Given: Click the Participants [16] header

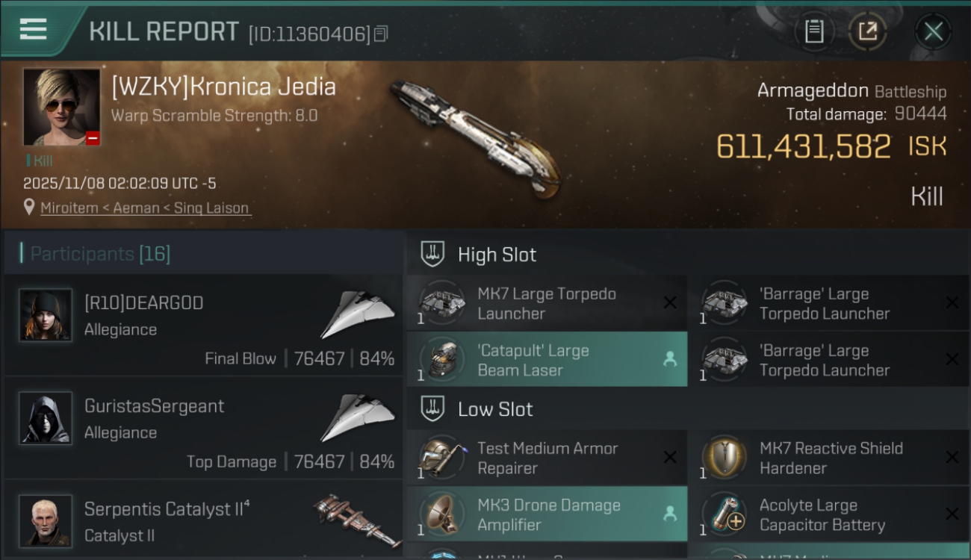Looking at the screenshot, I should 100,254.
